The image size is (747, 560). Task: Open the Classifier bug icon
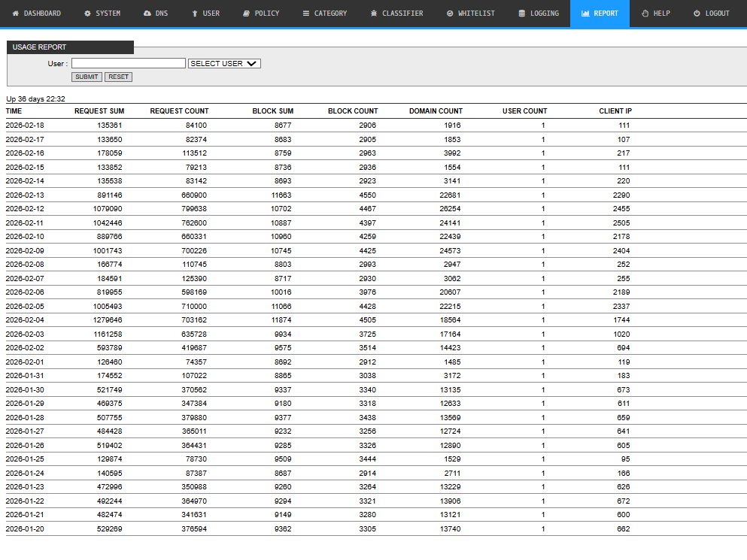click(374, 14)
